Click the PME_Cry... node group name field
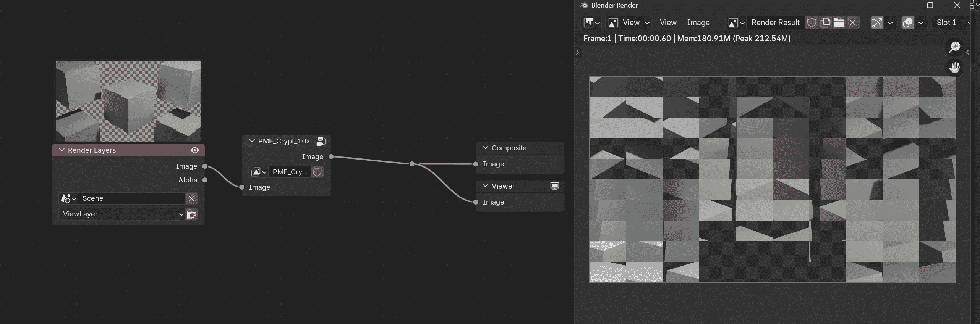 290,172
